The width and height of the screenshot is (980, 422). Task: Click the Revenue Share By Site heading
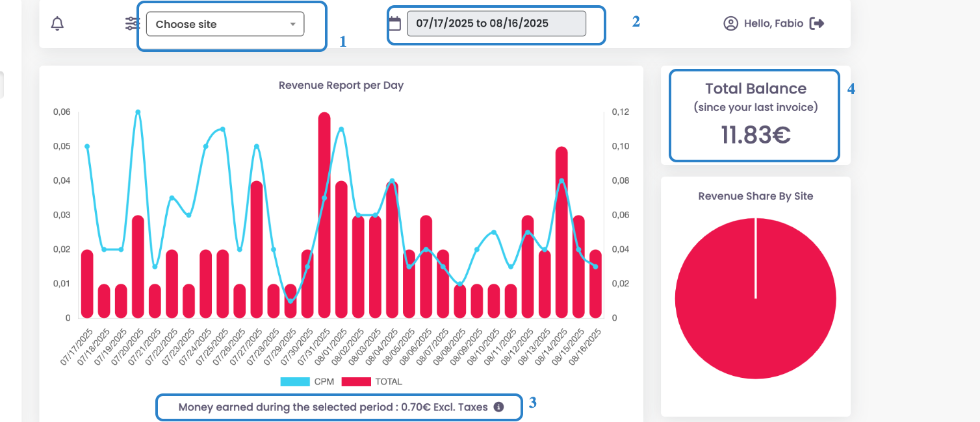(x=755, y=196)
